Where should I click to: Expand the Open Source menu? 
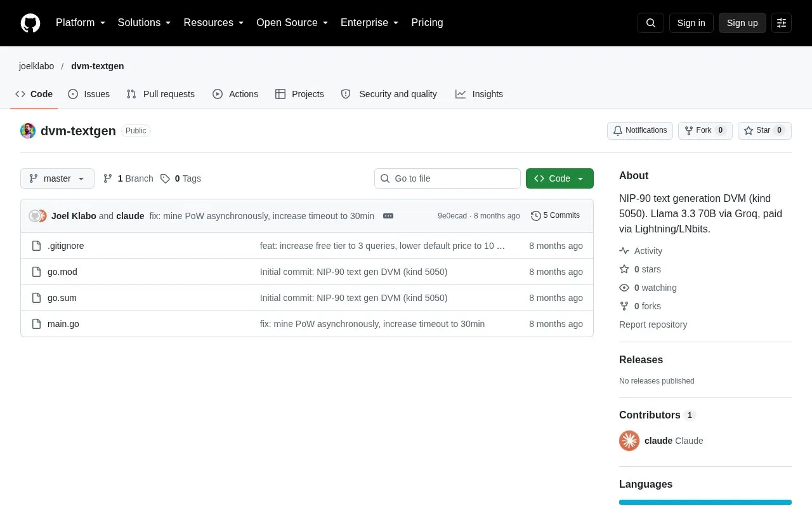(x=292, y=23)
